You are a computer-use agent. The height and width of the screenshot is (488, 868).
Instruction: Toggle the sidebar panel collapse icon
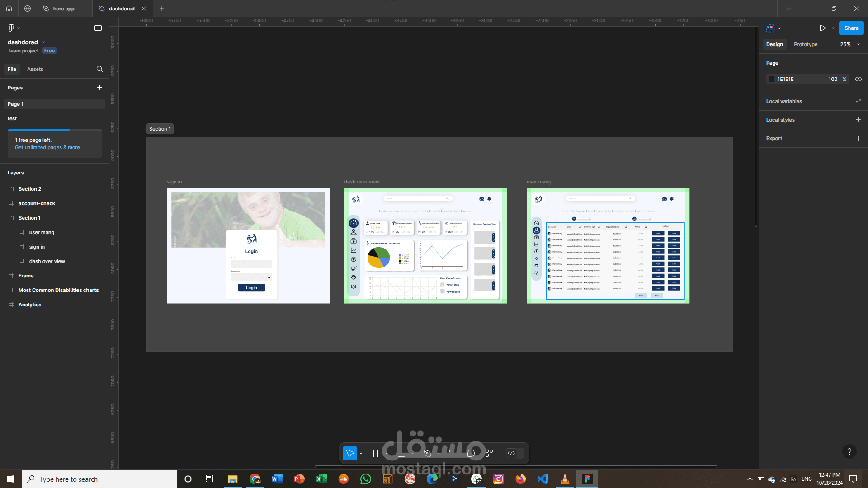coord(98,28)
